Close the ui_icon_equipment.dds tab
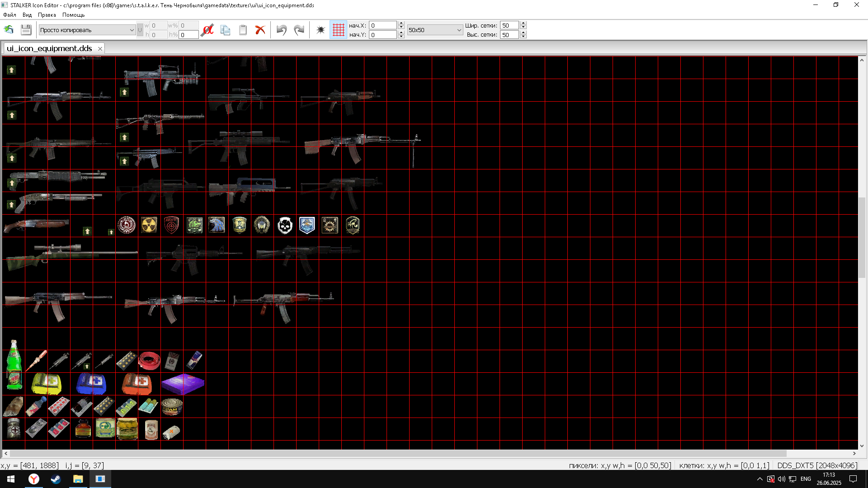 100,49
